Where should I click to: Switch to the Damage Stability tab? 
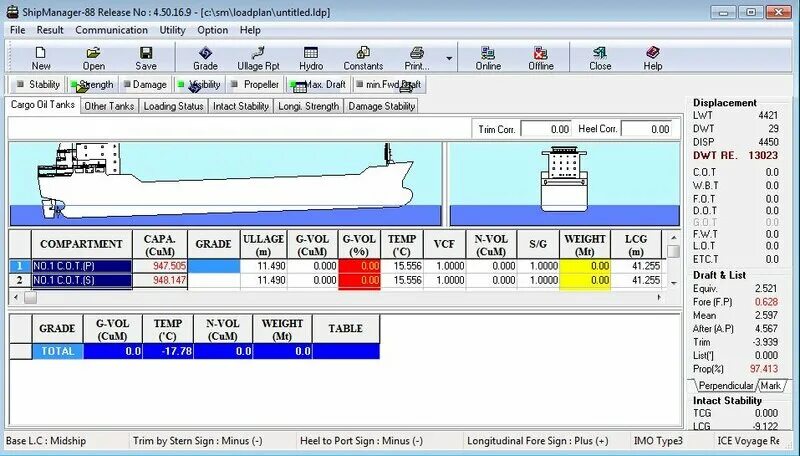(382, 106)
